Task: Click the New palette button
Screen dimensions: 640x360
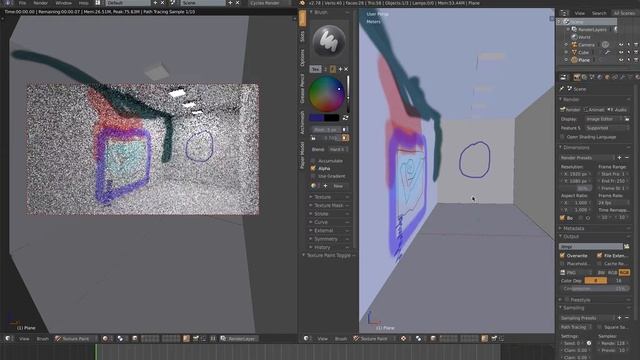Action: pyautogui.click(x=338, y=186)
